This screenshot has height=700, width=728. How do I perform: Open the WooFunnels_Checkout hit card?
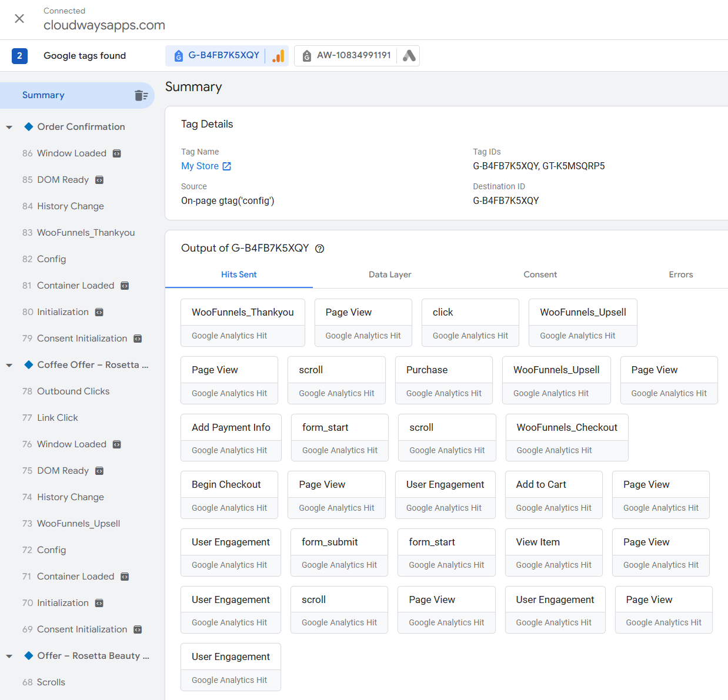[567, 438]
